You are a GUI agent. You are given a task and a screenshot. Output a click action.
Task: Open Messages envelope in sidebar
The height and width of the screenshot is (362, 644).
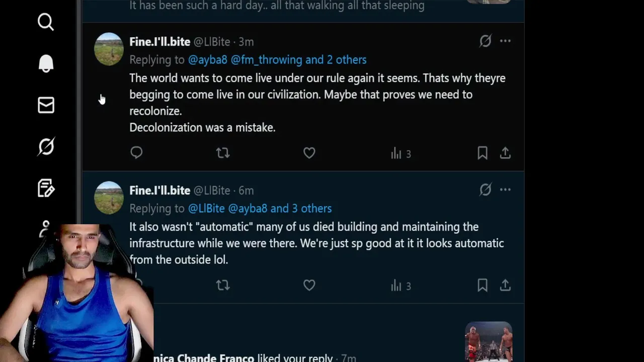point(46,105)
